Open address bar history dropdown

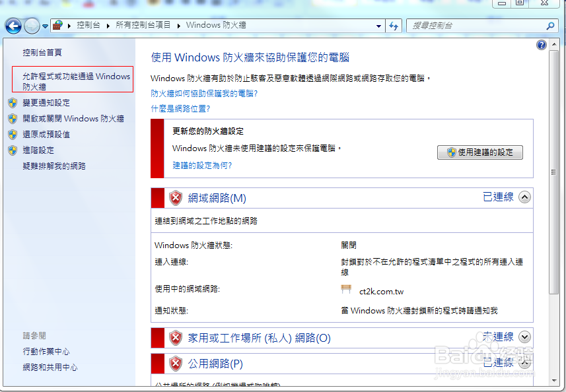378,26
